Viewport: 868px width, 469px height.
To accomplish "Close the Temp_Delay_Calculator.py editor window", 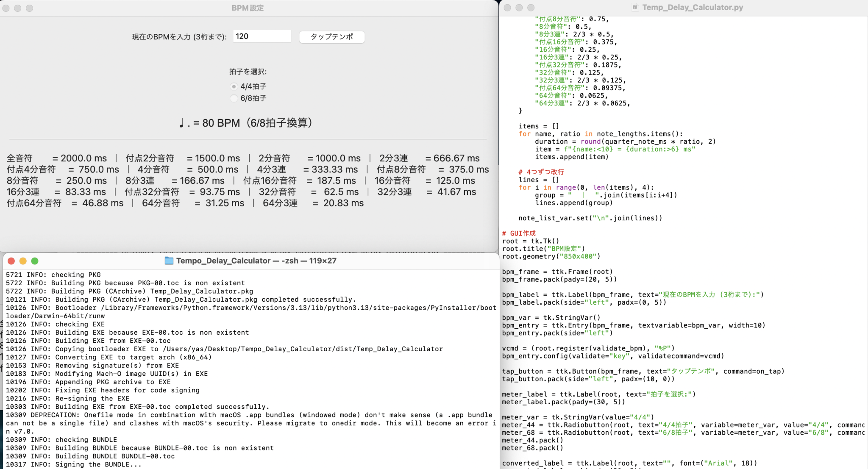I will point(507,8).
